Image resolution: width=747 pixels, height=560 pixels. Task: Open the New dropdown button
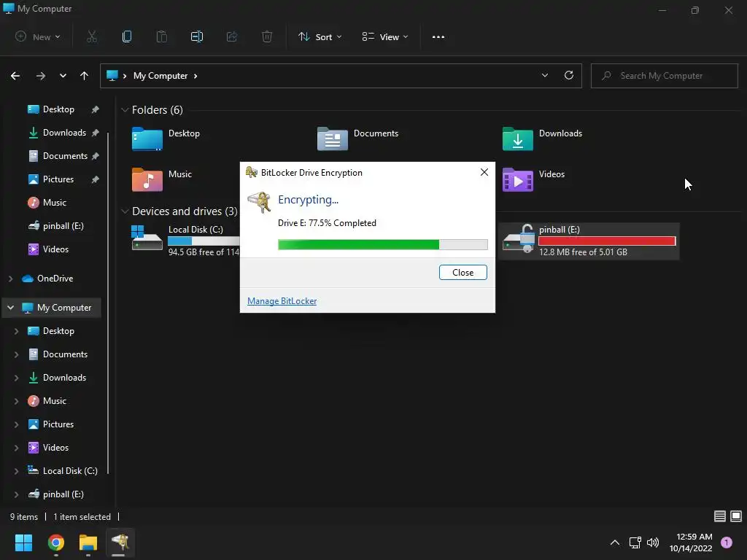pyautogui.click(x=38, y=36)
